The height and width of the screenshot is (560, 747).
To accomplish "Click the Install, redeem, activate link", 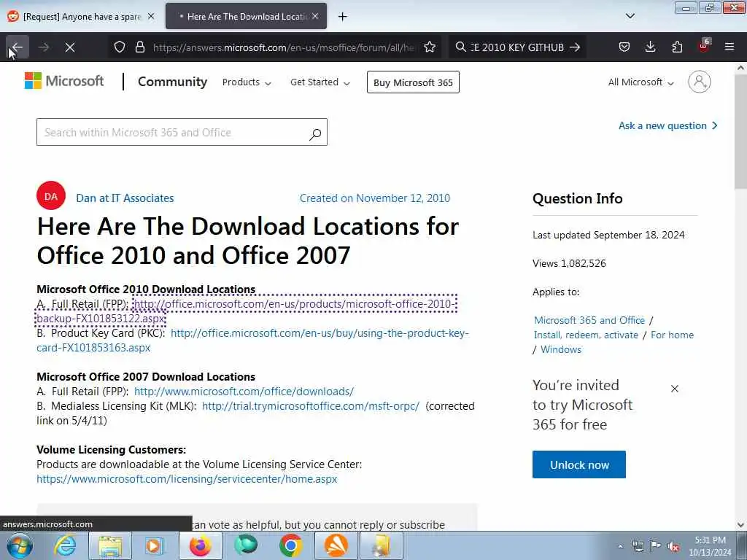I will point(586,335).
